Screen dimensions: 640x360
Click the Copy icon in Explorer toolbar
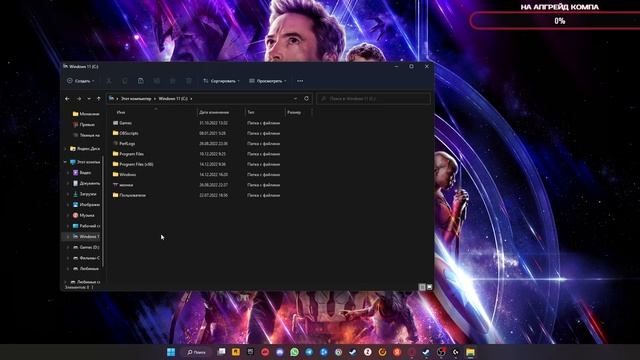[125, 81]
